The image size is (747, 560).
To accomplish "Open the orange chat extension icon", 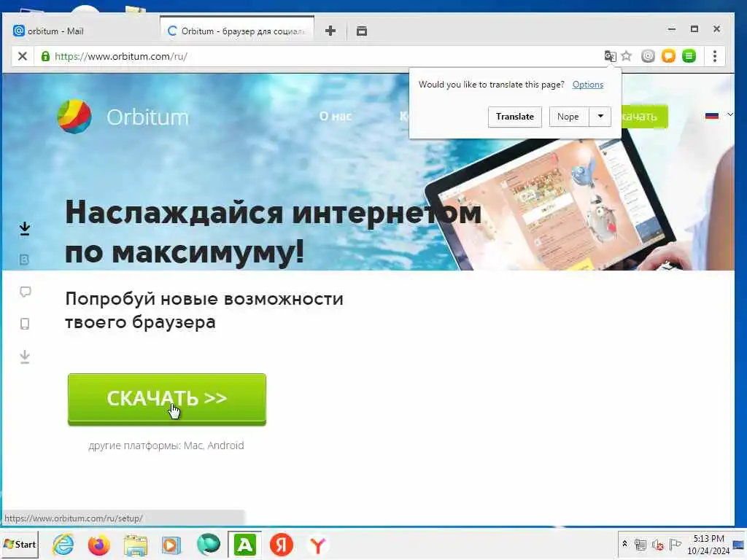I will click(x=668, y=56).
